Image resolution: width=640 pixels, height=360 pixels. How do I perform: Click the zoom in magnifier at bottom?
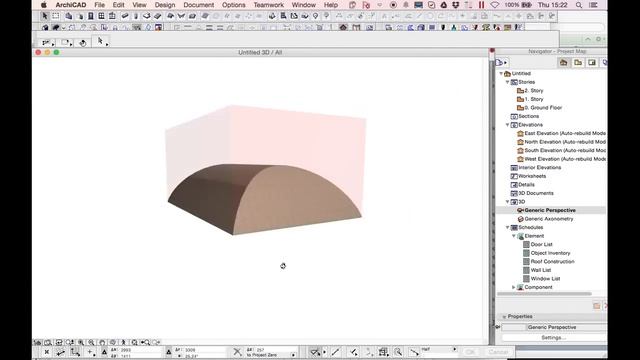(x=81, y=342)
